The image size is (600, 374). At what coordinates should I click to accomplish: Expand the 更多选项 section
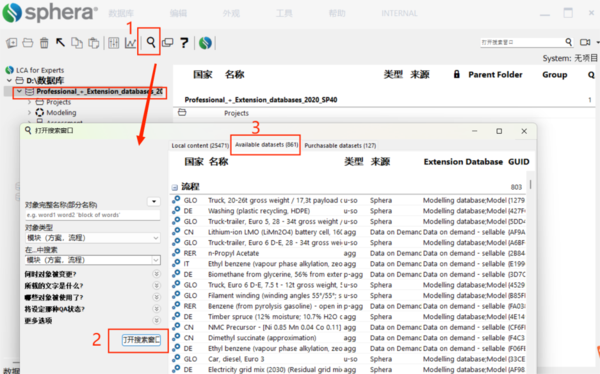pos(156,320)
